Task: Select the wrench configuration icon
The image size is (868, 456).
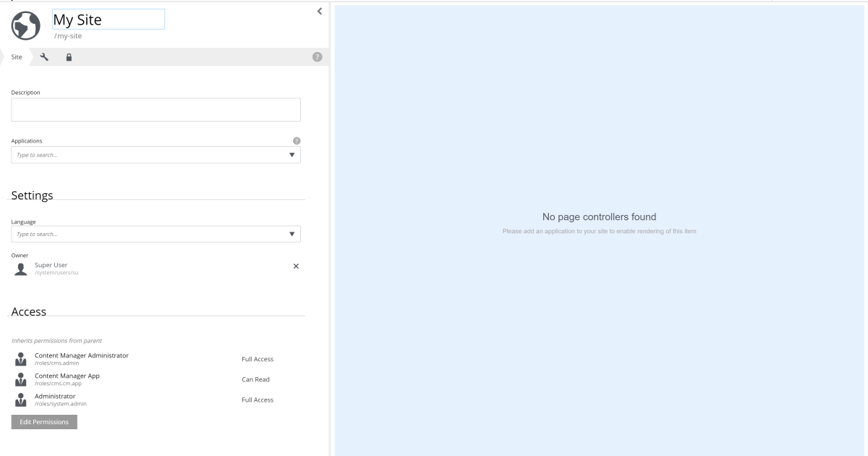Action: point(43,56)
